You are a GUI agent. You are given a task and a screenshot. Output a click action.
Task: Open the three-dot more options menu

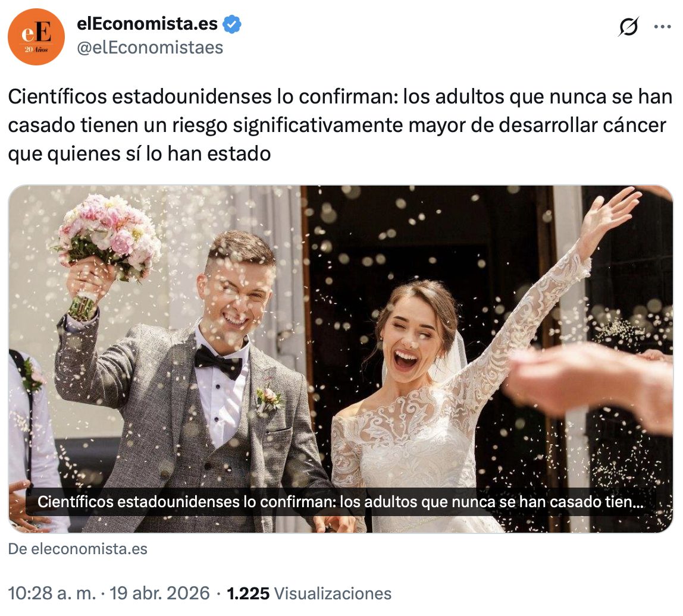[662, 27]
